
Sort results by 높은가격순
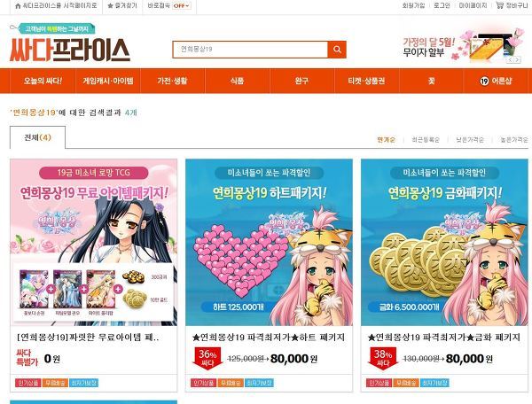[514, 140]
